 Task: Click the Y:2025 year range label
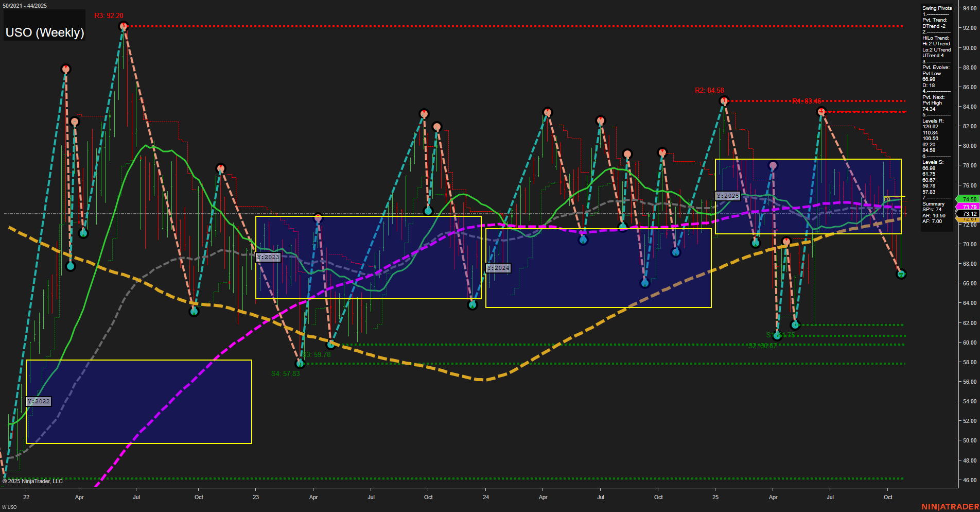coord(728,196)
